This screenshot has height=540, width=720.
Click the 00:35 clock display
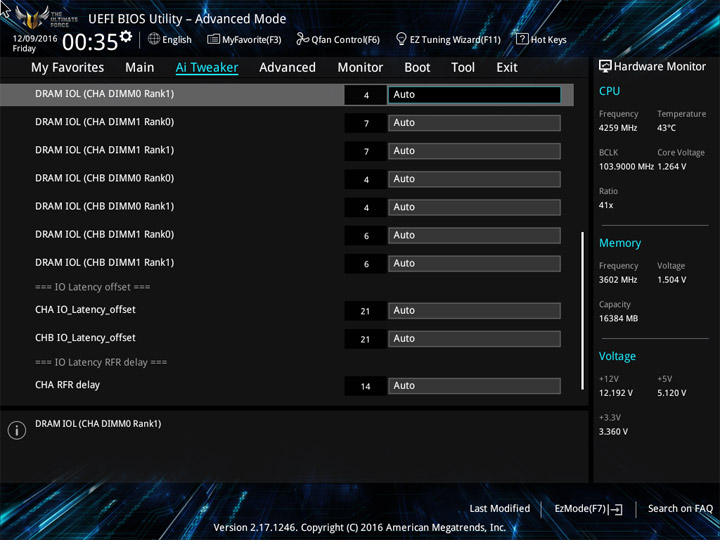point(90,43)
